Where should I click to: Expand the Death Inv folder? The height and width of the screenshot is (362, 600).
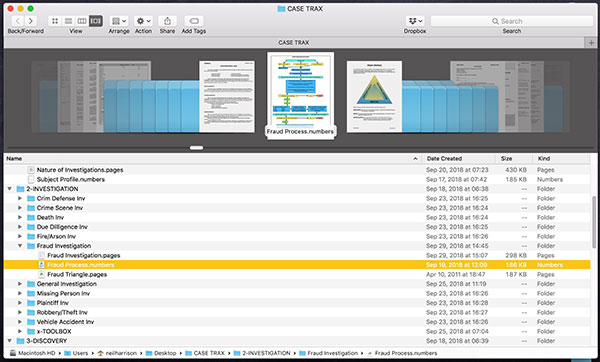[x=20, y=217]
